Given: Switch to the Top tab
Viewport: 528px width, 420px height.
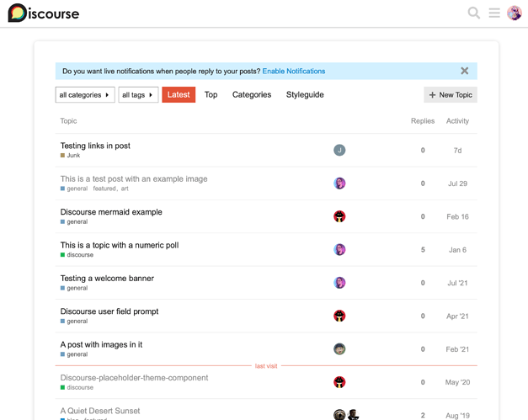Looking at the screenshot, I should (x=211, y=95).
